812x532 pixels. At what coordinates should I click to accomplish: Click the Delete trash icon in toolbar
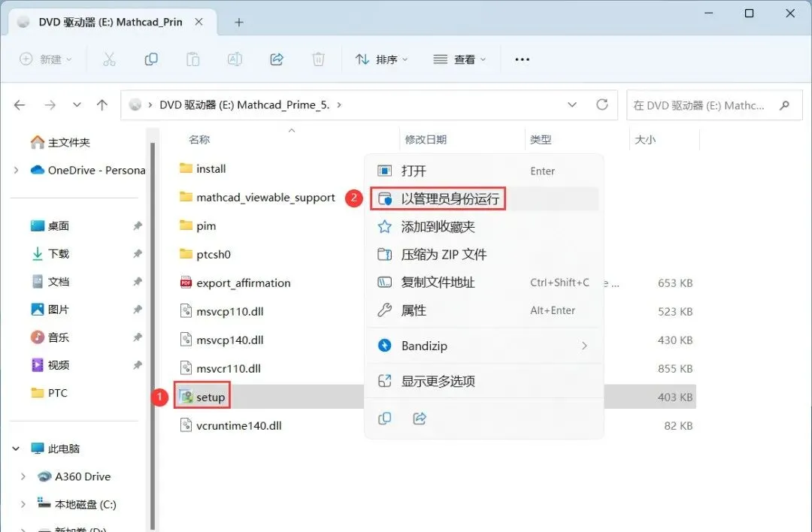click(x=318, y=59)
